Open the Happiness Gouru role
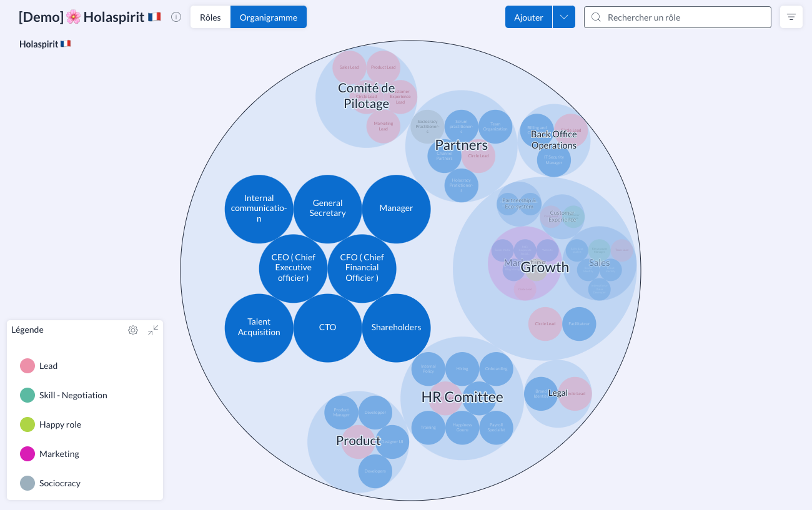This screenshot has width=812, height=510. point(462,428)
